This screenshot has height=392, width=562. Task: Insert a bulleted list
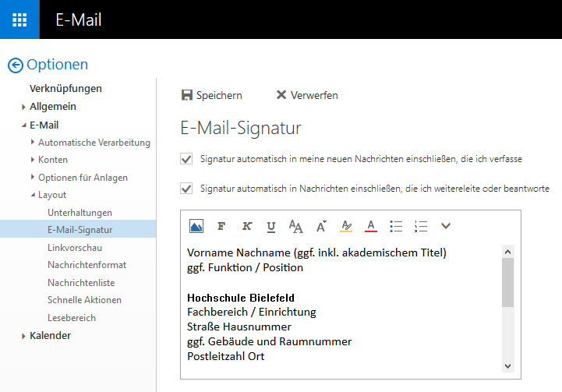point(396,226)
